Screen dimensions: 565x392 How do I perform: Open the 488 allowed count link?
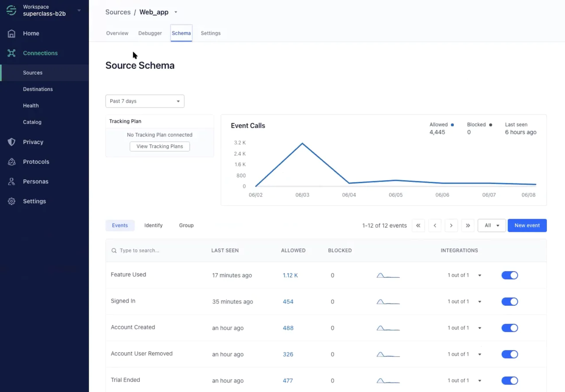(x=288, y=328)
